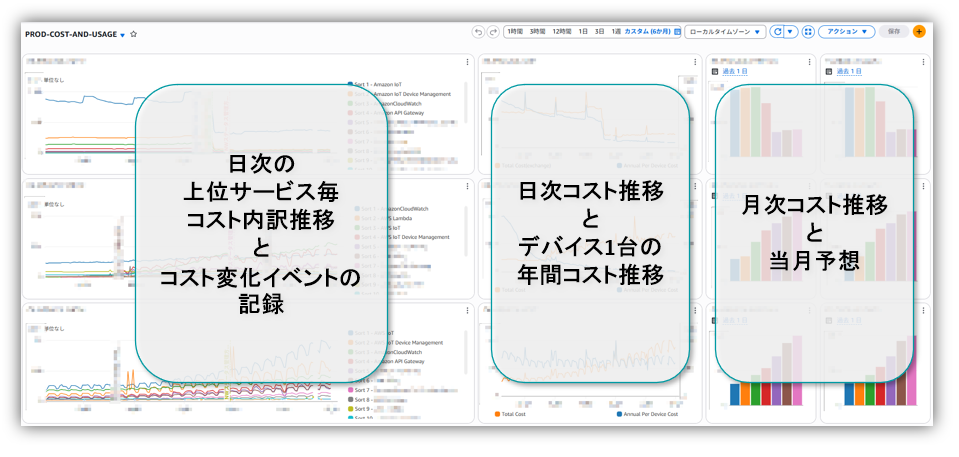Add a widget with orange plus button
Image resolution: width=959 pixels, height=457 pixels.
pos(919,32)
